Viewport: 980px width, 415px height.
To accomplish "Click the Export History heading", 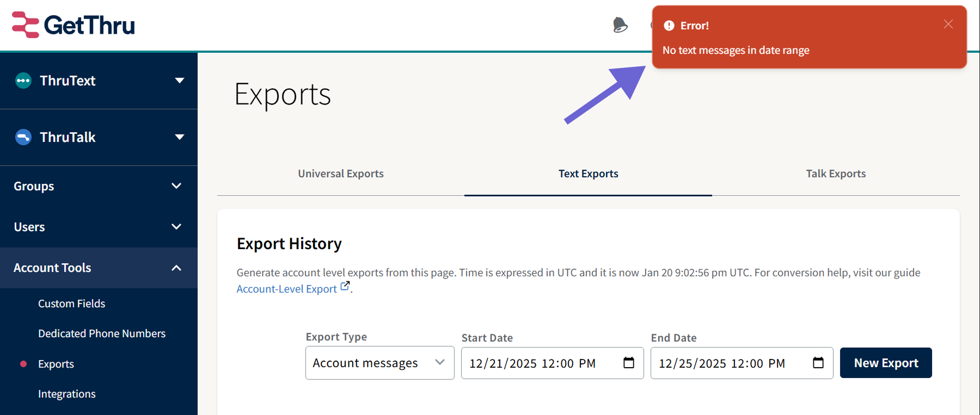I will [x=289, y=244].
